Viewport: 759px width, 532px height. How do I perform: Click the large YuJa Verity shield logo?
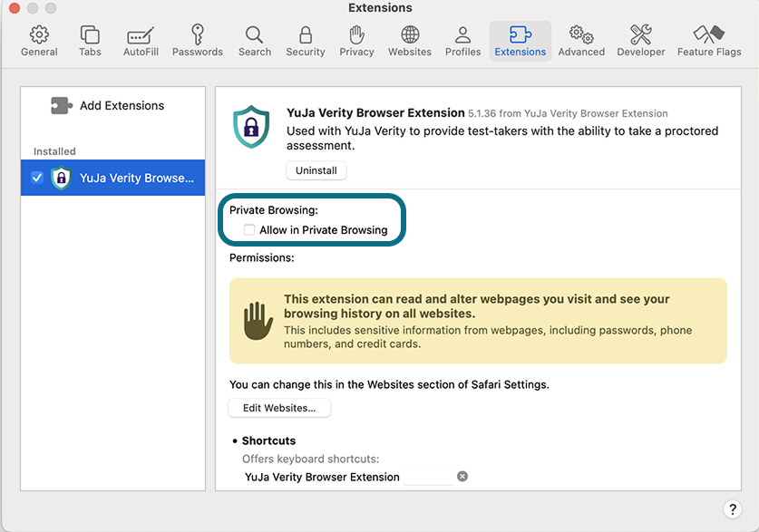click(251, 127)
